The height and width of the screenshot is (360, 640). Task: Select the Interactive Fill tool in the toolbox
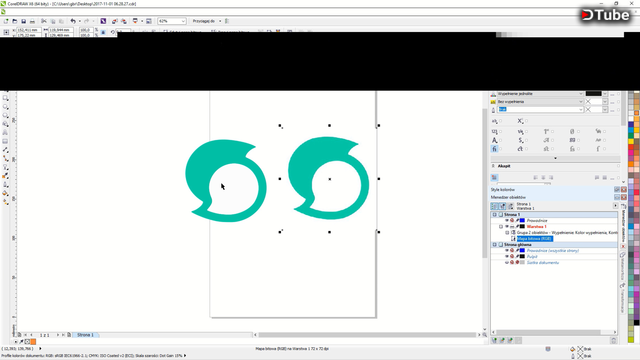pyautogui.click(x=5, y=193)
